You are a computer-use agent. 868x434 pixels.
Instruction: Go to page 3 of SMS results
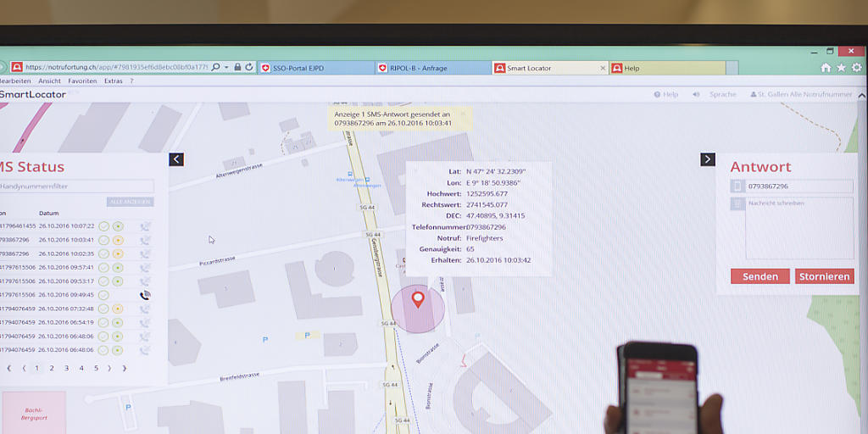point(66,368)
